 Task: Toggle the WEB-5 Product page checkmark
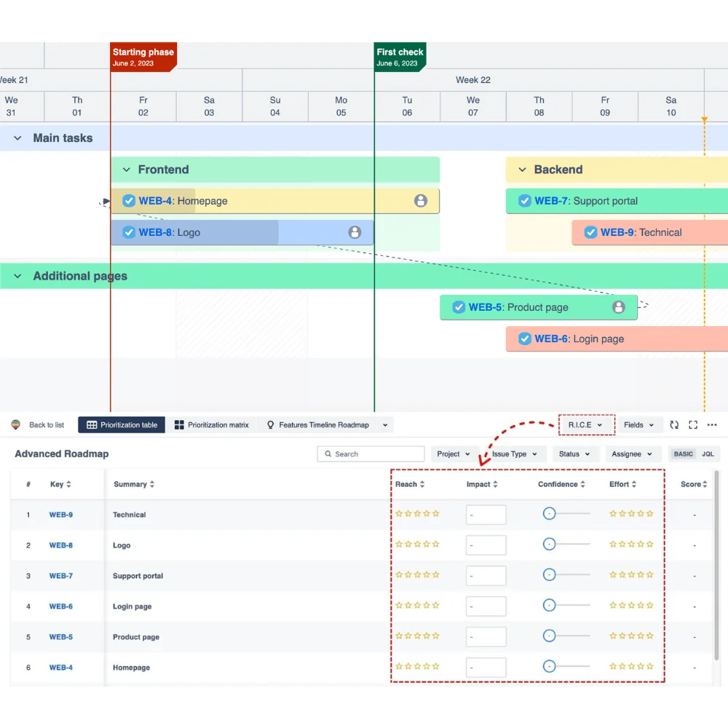tap(459, 307)
